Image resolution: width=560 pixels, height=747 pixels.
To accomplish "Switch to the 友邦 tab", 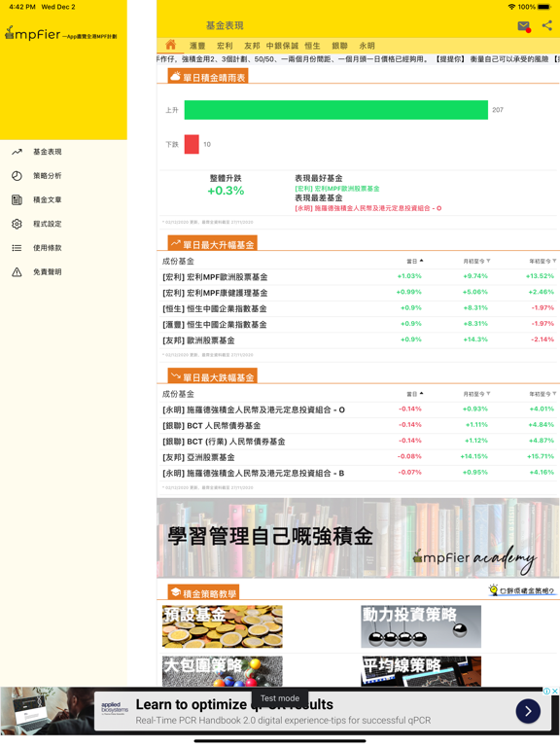I will coord(252,46).
